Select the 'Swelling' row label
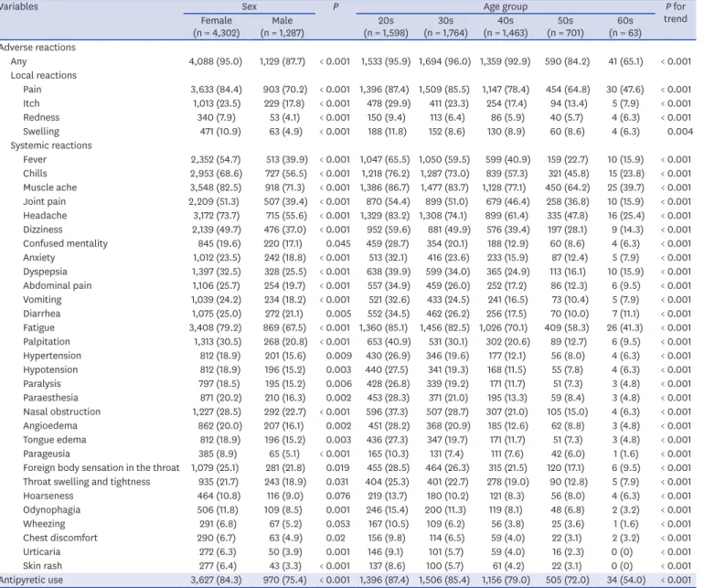Image resolution: width=704 pixels, height=588 pixels. (41, 131)
